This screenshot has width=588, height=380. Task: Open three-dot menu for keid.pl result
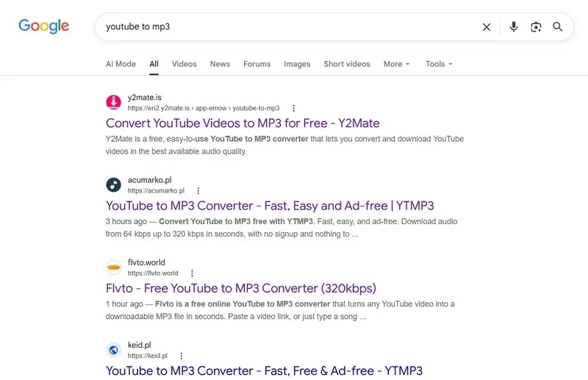click(x=181, y=356)
